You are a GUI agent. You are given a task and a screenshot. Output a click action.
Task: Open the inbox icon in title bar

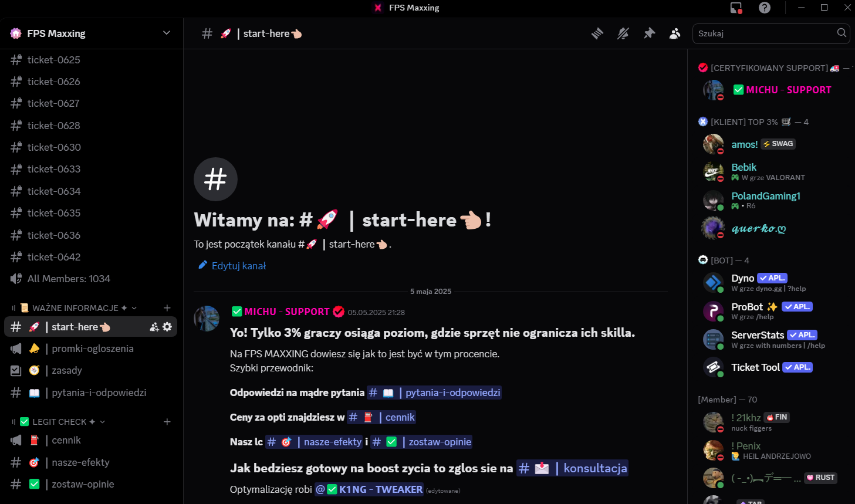tap(736, 8)
